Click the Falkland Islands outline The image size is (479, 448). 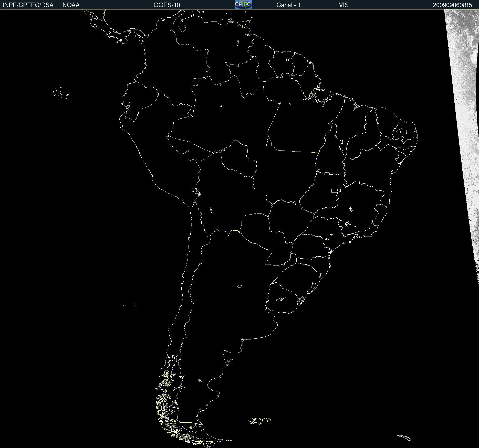259,421
